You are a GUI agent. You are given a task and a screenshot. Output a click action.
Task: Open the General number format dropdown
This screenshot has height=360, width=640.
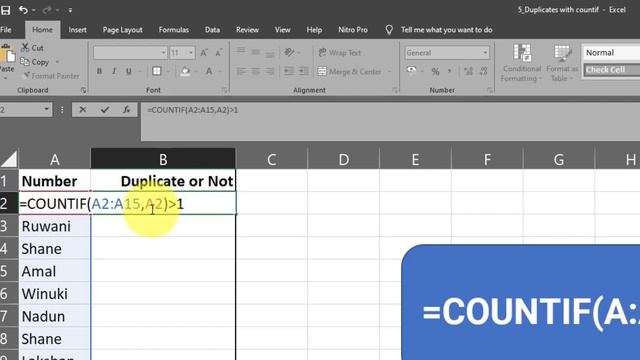(485, 53)
